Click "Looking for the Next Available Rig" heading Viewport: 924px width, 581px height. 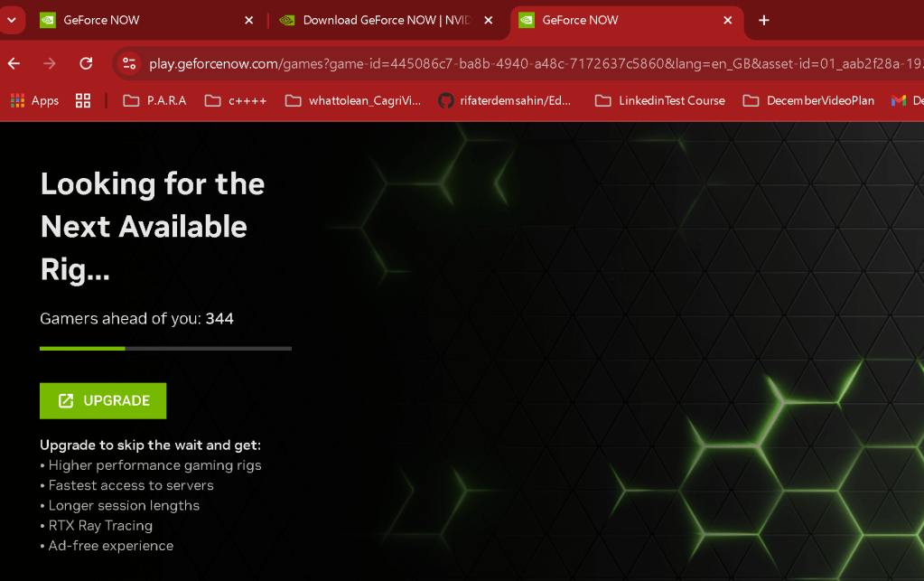[x=153, y=226]
